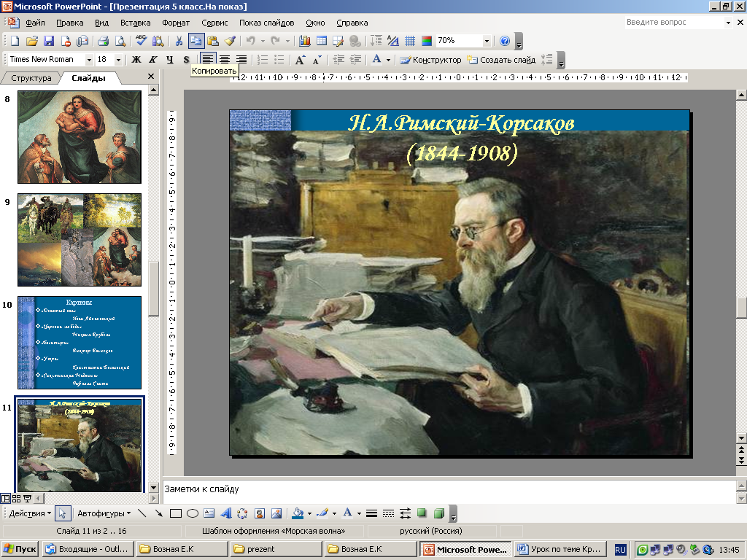This screenshot has width=747, height=560.
Task: Open the font size 18 dropdown
Action: click(118, 60)
